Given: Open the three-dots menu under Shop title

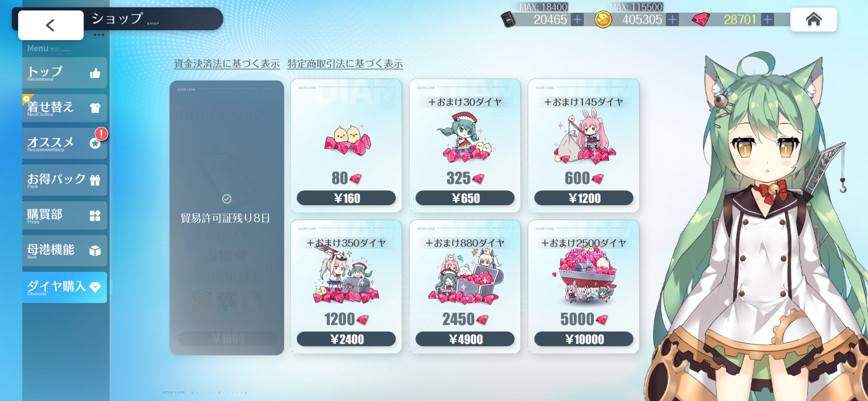Looking at the screenshot, I should [x=99, y=35].
